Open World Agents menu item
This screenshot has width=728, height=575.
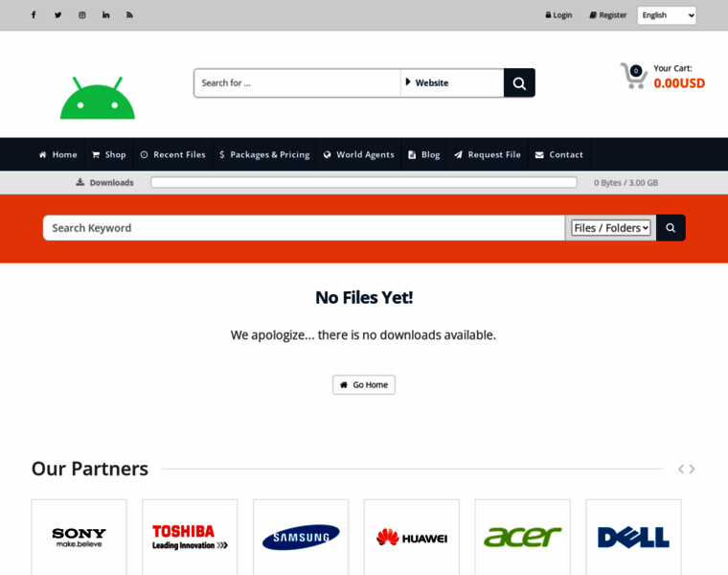[x=359, y=154]
